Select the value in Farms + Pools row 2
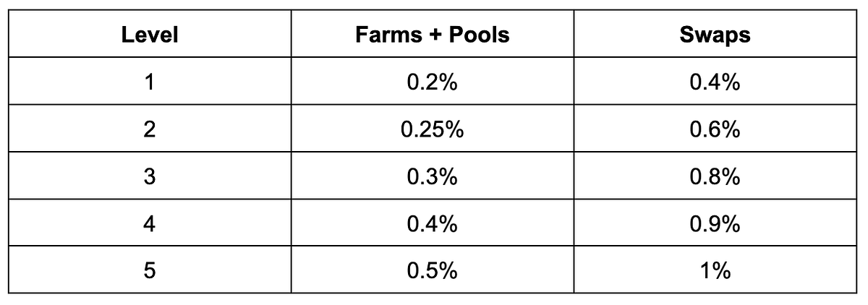 pyautogui.click(x=433, y=129)
